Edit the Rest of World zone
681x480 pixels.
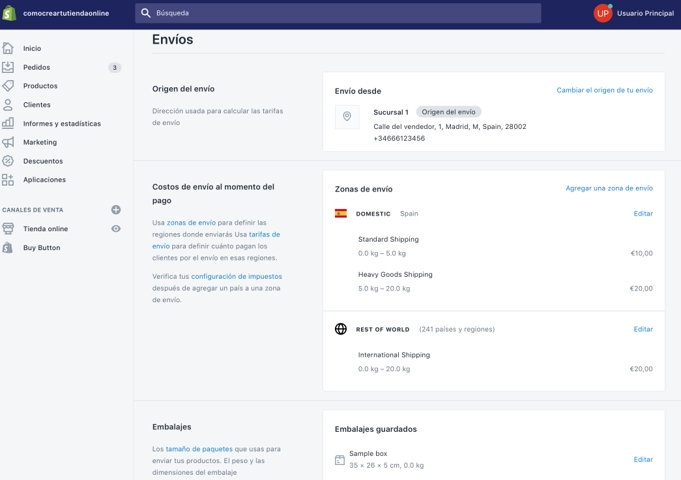click(643, 329)
